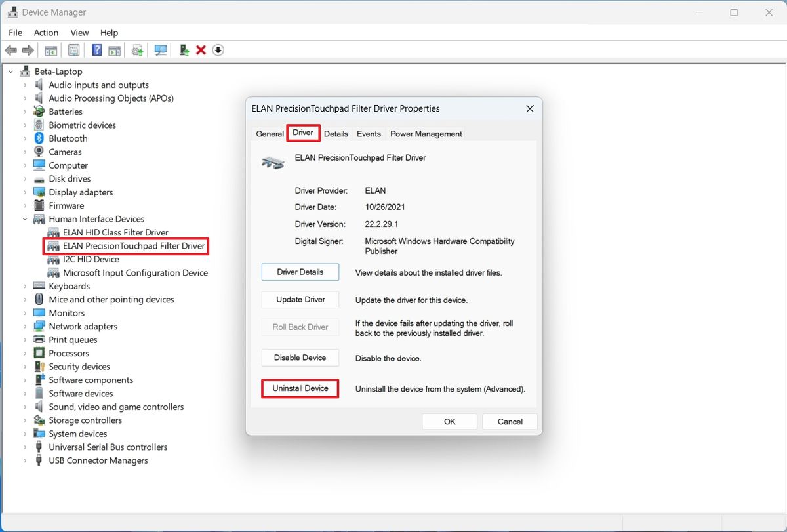
Task: Click the Driver Details button
Action: click(300, 272)
